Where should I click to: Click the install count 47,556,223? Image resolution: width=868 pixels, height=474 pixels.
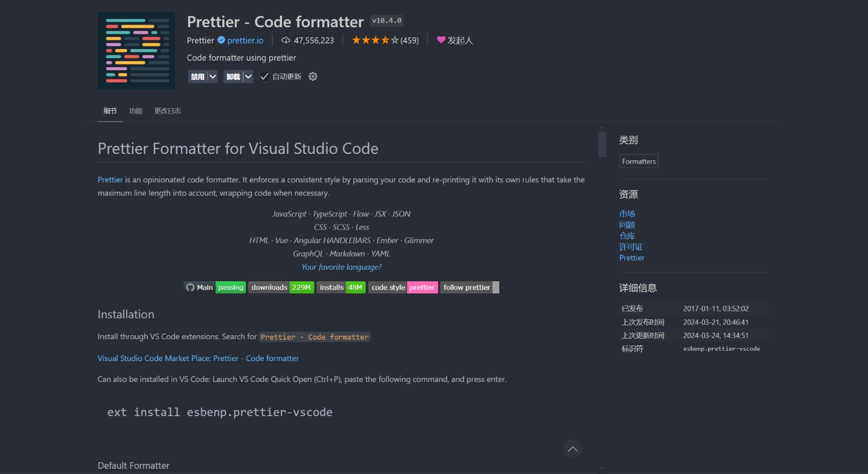coord(314,40)
